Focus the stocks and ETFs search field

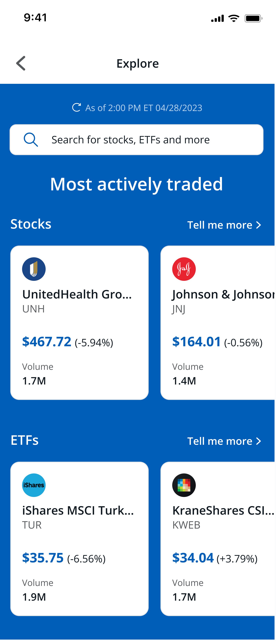pos(137,140)
